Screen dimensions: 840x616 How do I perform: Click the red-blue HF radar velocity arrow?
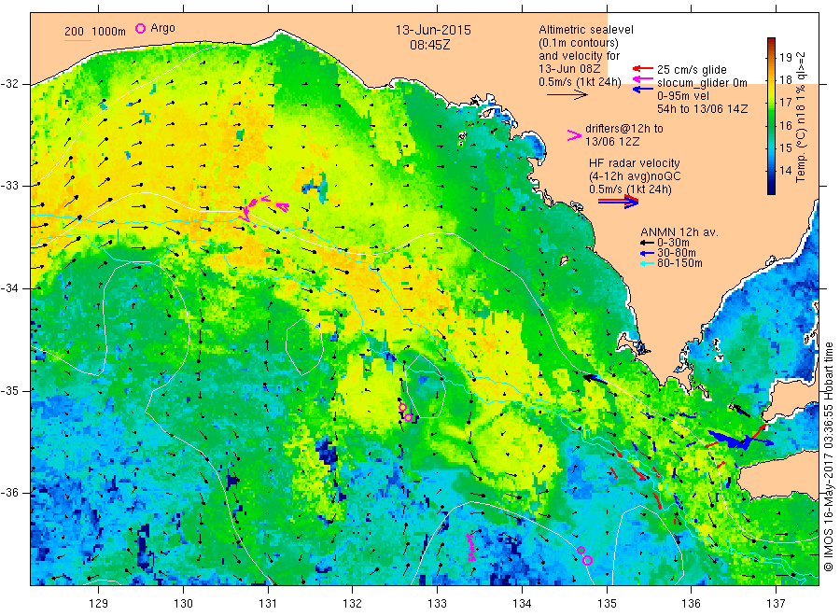click(618, 202)
